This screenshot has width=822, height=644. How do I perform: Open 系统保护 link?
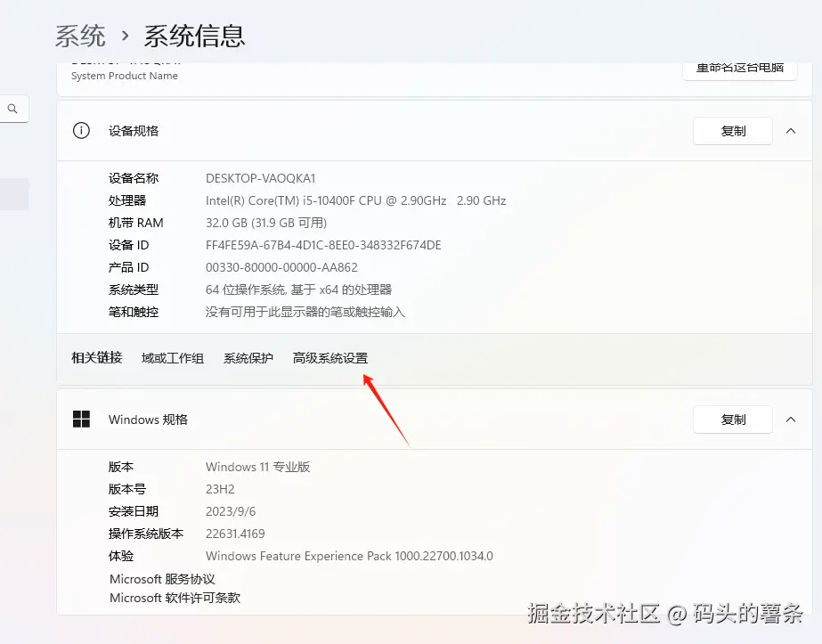tap(248, 358)
